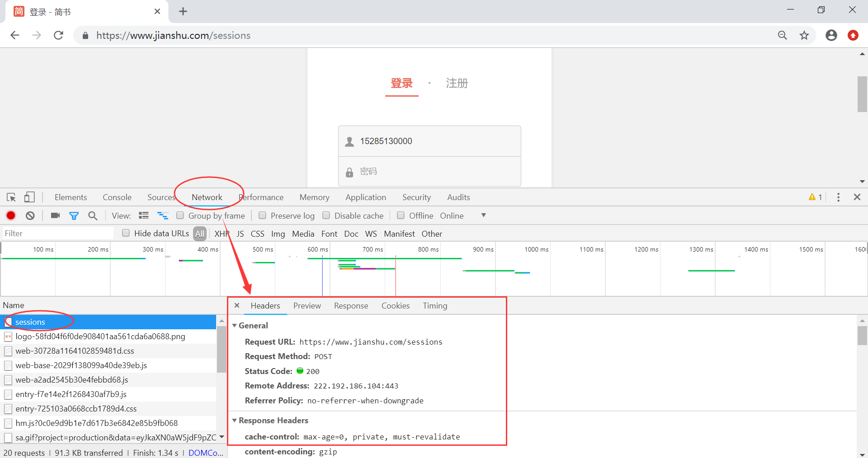This screenshot has height=458, width=868.
Task: Click the phone number input field
Action: 429,141
